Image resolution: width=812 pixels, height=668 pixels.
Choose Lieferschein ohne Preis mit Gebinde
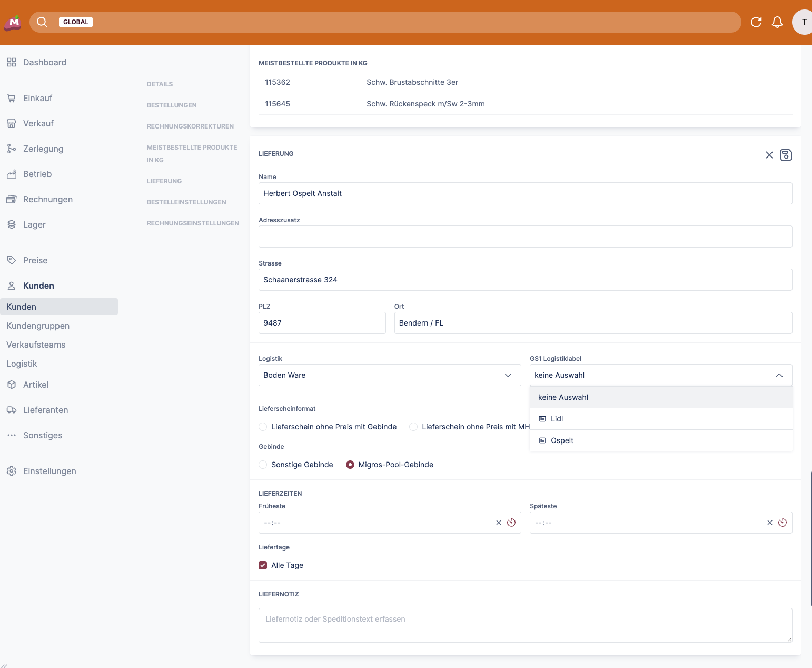click(x=263, y=427)
